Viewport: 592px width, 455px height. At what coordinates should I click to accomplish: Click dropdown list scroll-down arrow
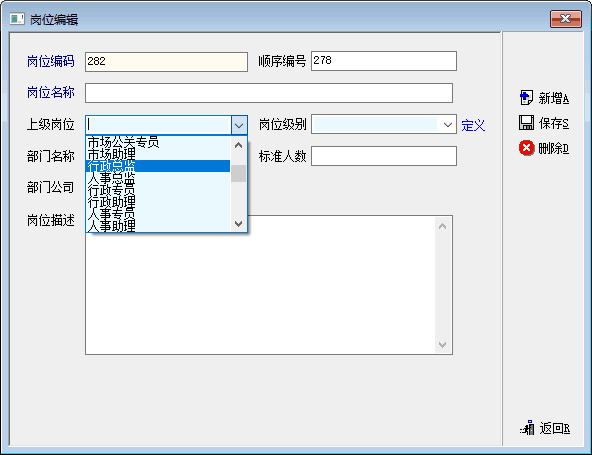pos(238,224)
